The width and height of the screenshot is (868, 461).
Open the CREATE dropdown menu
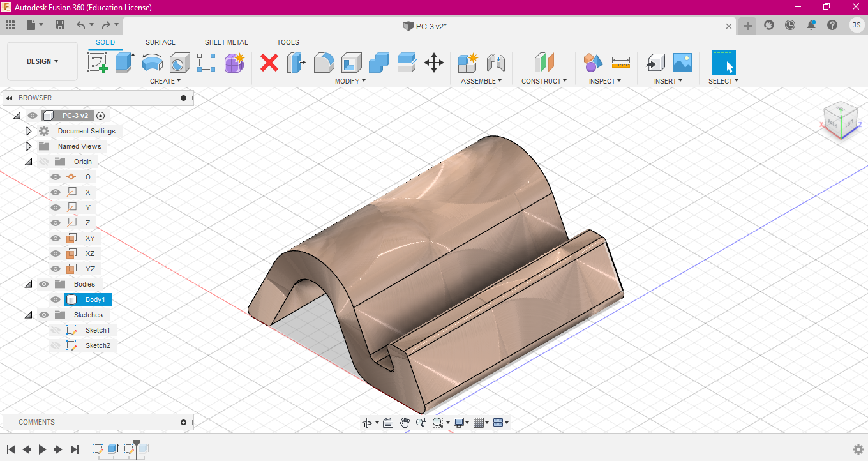click(x=165, y=81)
